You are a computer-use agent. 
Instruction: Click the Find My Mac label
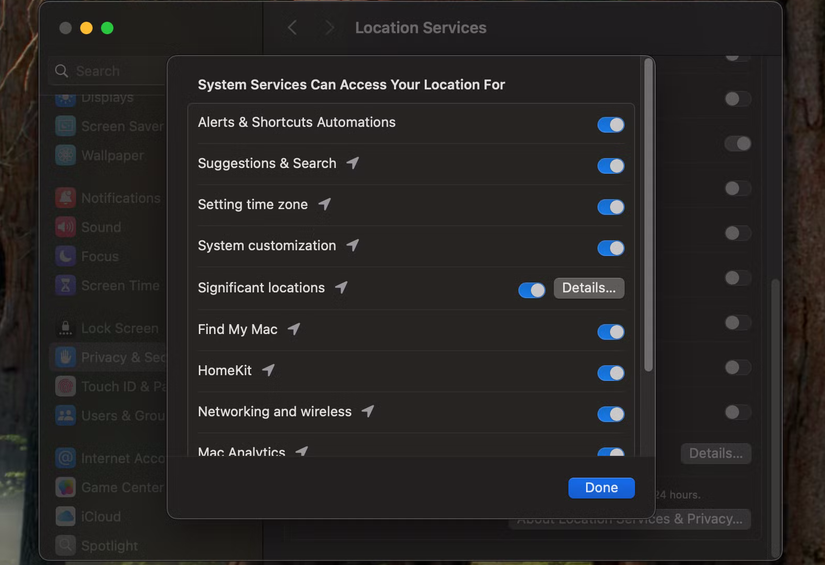[x=238, y=329]
